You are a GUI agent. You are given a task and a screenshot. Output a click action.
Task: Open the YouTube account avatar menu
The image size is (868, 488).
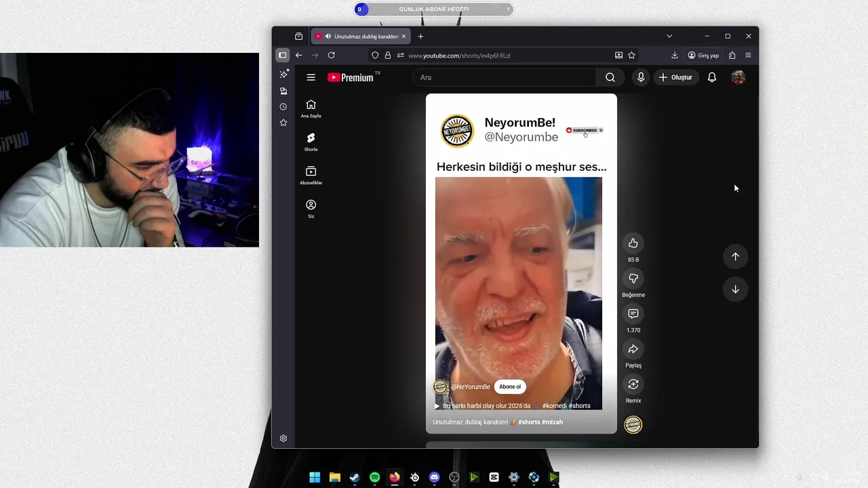tap(738, 77)
